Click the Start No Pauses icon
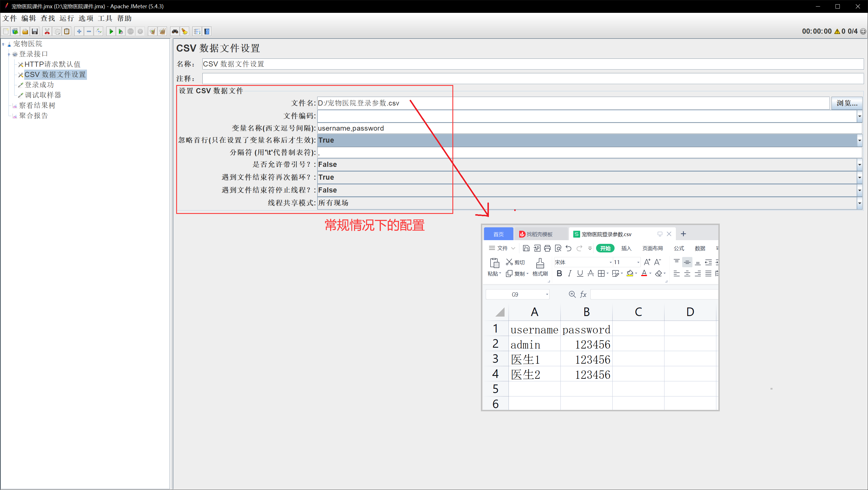The image size is (868, 490). tap(121, 31)
